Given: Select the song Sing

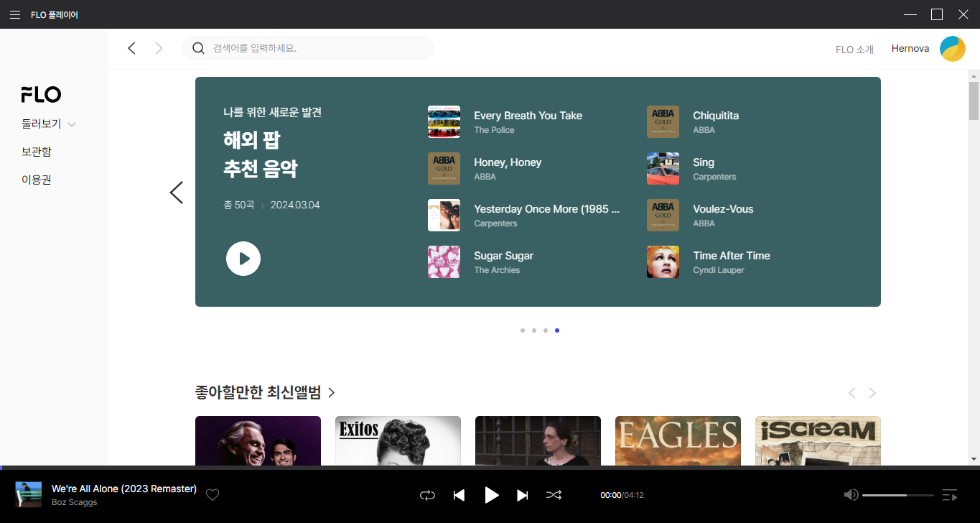Looking at the screenshot, I should [704, 162].
